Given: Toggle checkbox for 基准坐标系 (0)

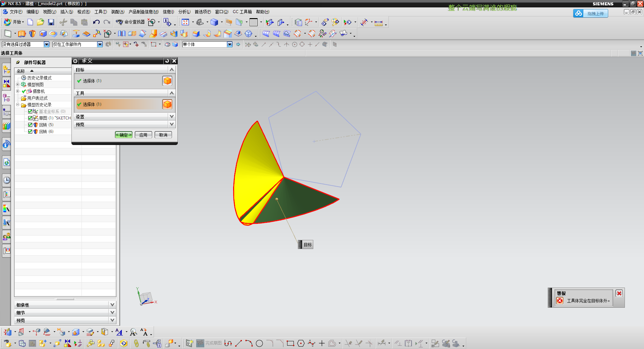Looking at the screenshot, I should [x=30, y=111].
